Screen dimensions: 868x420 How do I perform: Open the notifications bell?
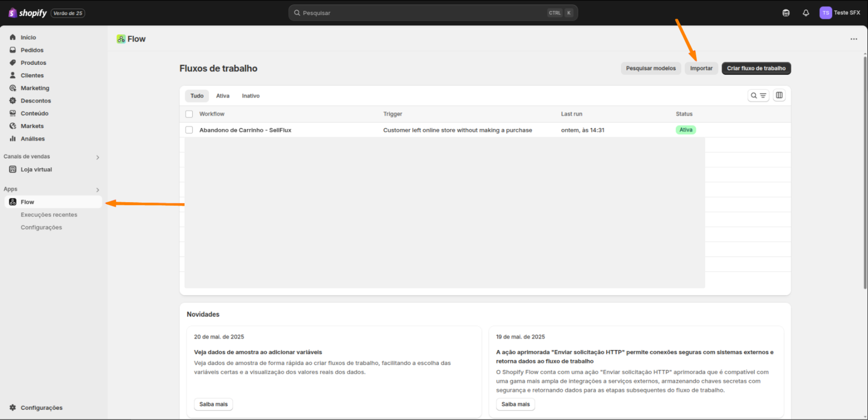pyautogui.click(x=806, y=13)
